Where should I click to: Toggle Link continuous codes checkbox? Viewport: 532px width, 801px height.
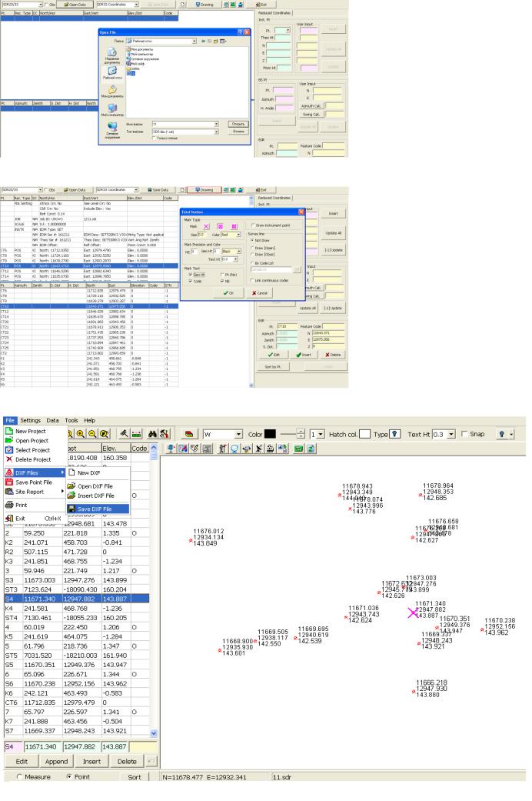(253, 280)
